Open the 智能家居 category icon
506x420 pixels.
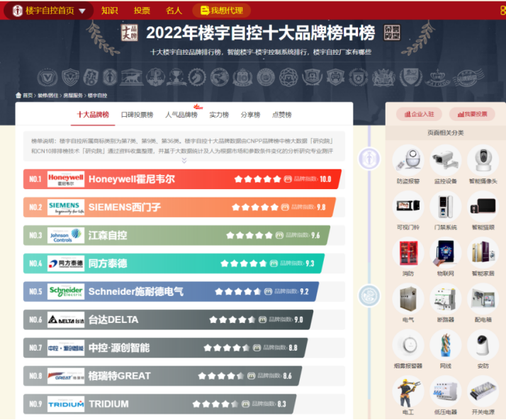pyautogui.click(x=483, y=253)
